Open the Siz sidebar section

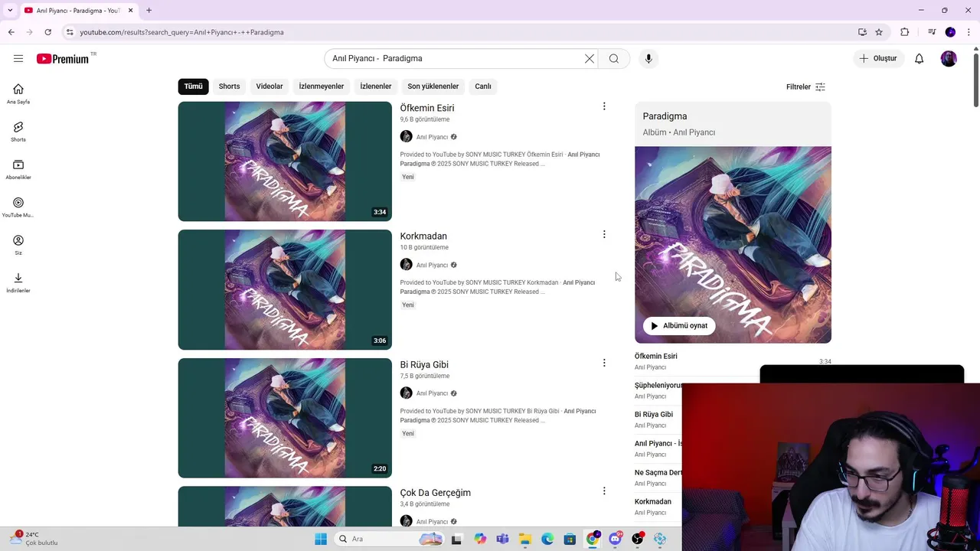pyautogui.click(x=18, y=245)
